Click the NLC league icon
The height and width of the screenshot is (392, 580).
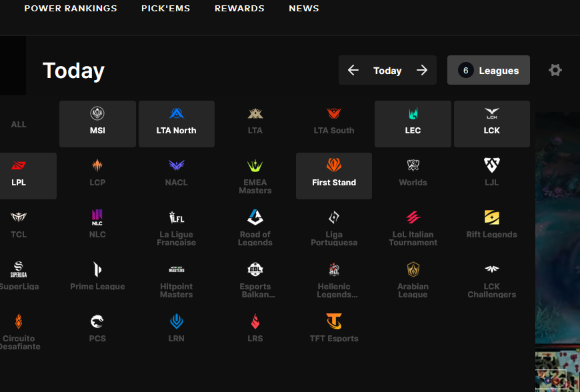coord(97,217)
